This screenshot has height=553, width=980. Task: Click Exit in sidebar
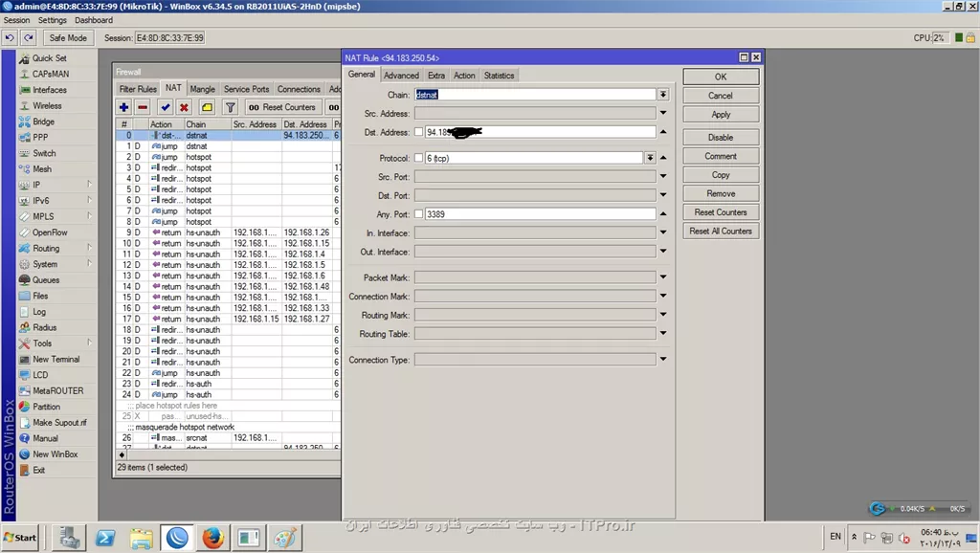pyautogui.click(x=38, y=470)
